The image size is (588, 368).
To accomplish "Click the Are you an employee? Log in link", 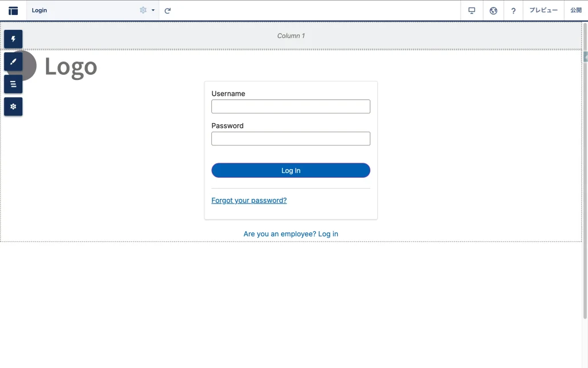I will [291, 234].
